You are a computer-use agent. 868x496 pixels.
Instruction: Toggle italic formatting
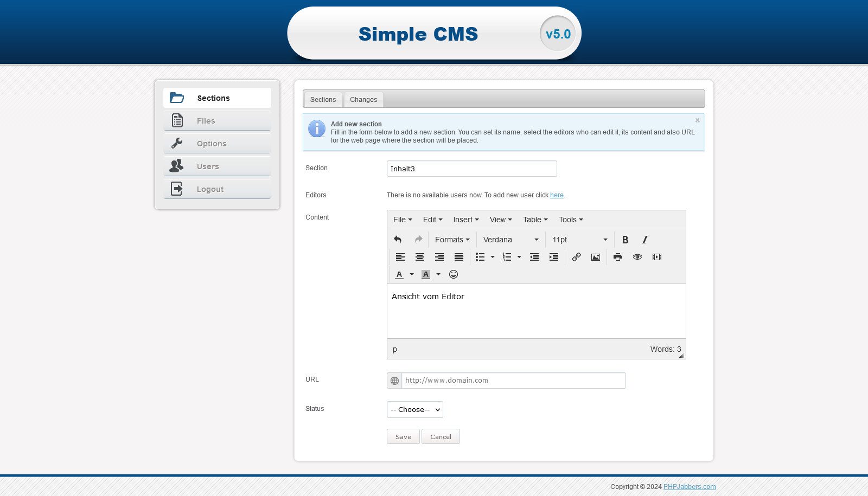(x=644, y=240)
